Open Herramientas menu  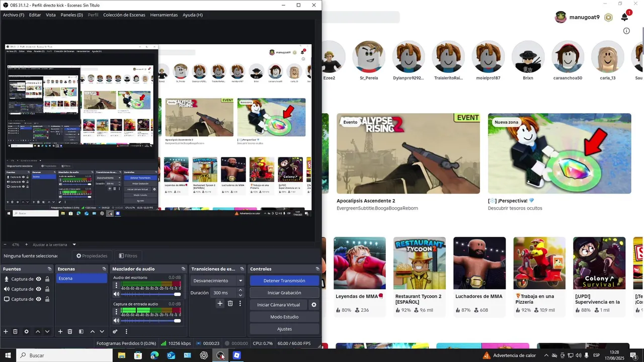(164, 15)
